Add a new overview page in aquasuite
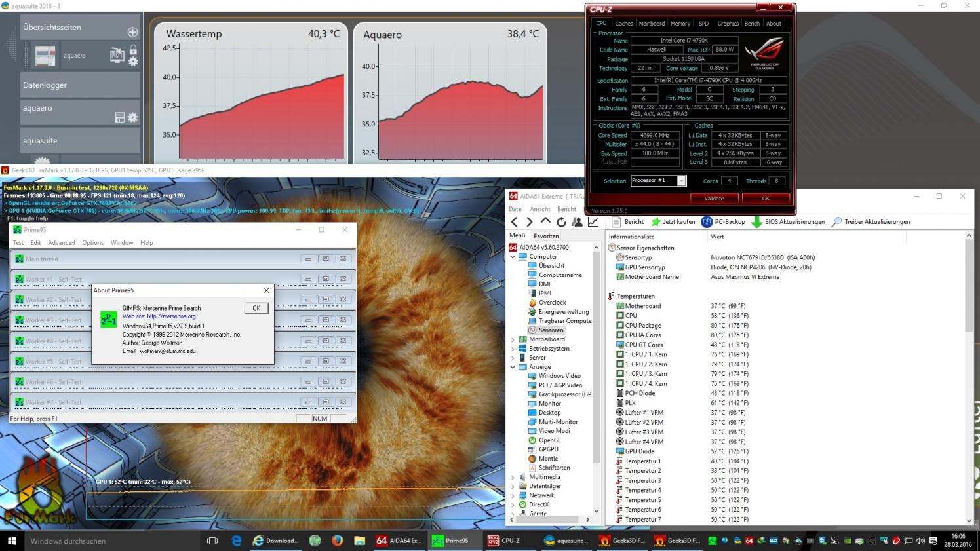980x551 pixels. [132, 32]
